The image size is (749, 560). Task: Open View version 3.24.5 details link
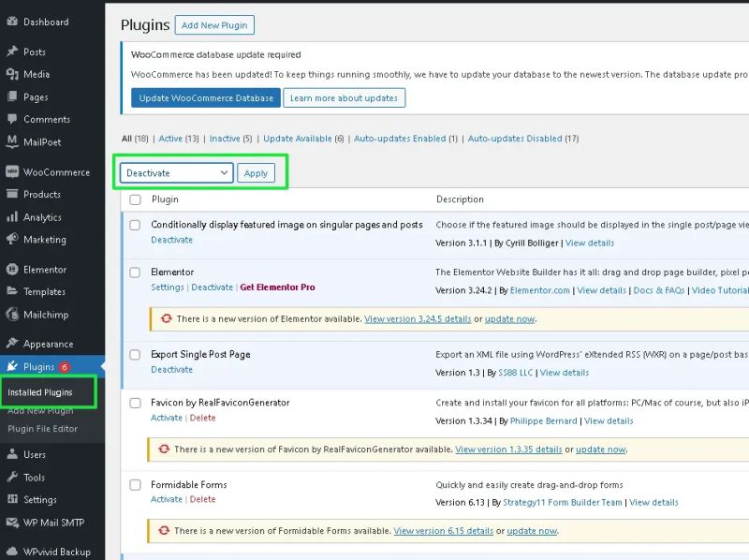click(418, 318)
